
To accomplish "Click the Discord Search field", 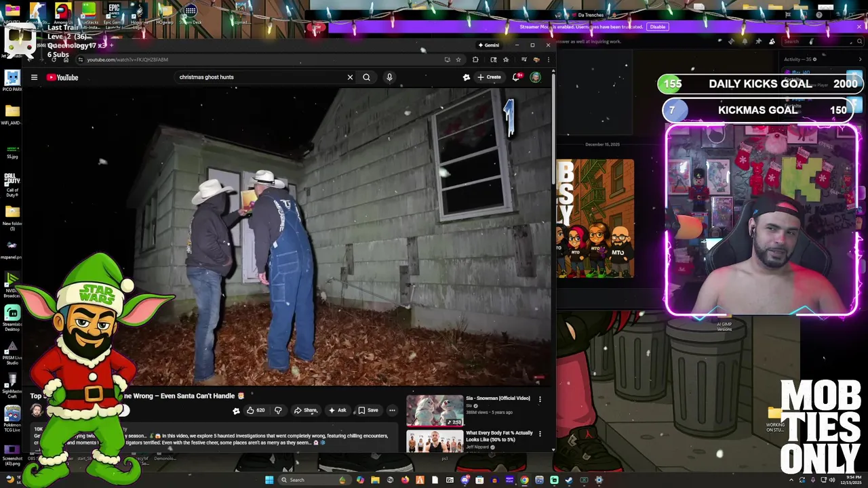I will click(823, 41).
